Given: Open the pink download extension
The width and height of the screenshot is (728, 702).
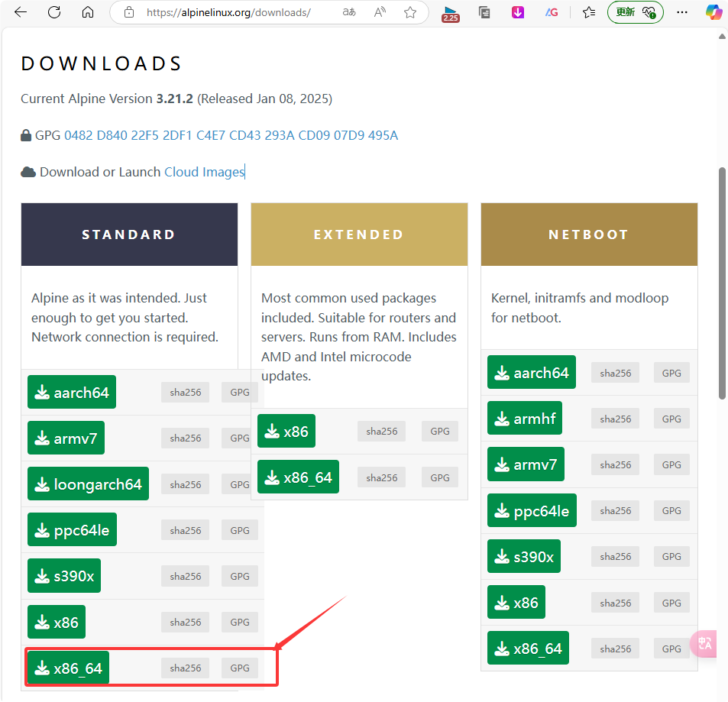Looking at the screenshot, I should [518, 12].
